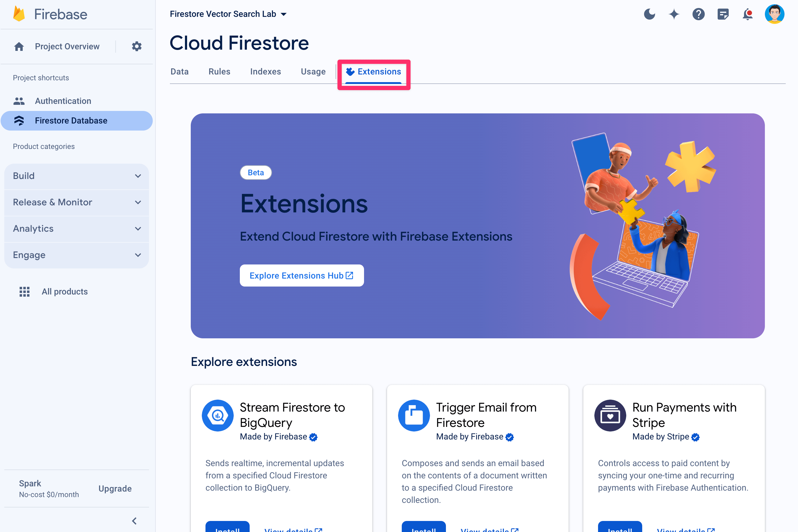Select the Data tab in Cloud Firestore
The height and width of the screenshot is (532, 798).
[179, 71]
